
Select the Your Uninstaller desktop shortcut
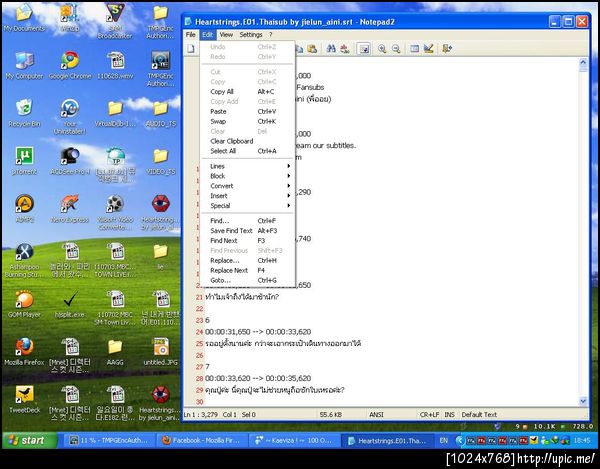[x=70, y=116]
